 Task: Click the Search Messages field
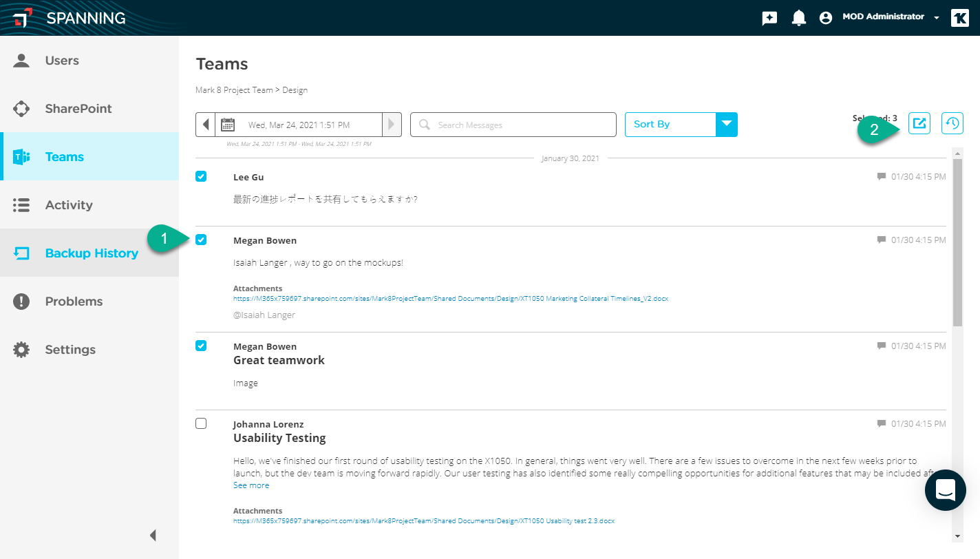click(x=513, y=125)
